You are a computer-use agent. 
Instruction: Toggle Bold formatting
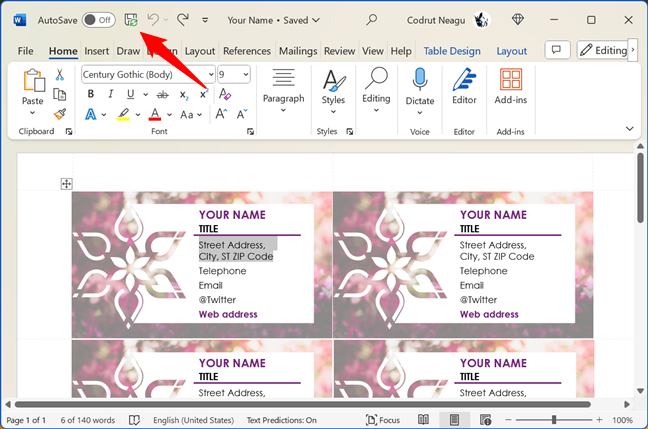91,94
